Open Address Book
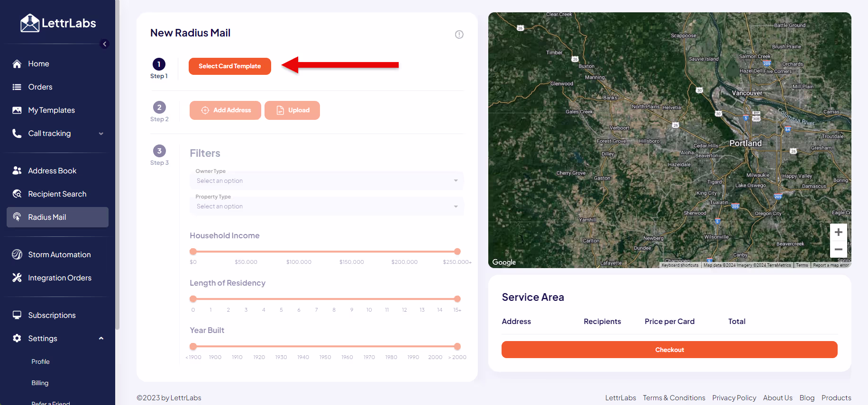 pos(57,171)
